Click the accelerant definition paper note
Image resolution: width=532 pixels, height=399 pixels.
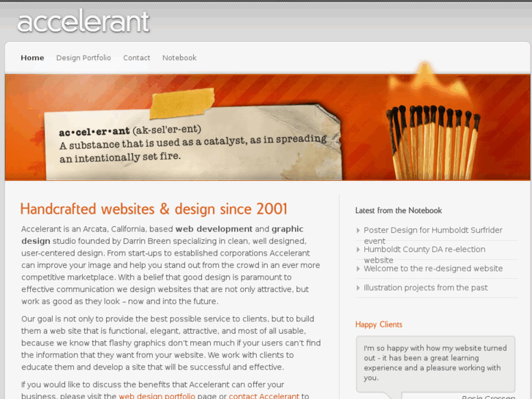coord(193,143)
